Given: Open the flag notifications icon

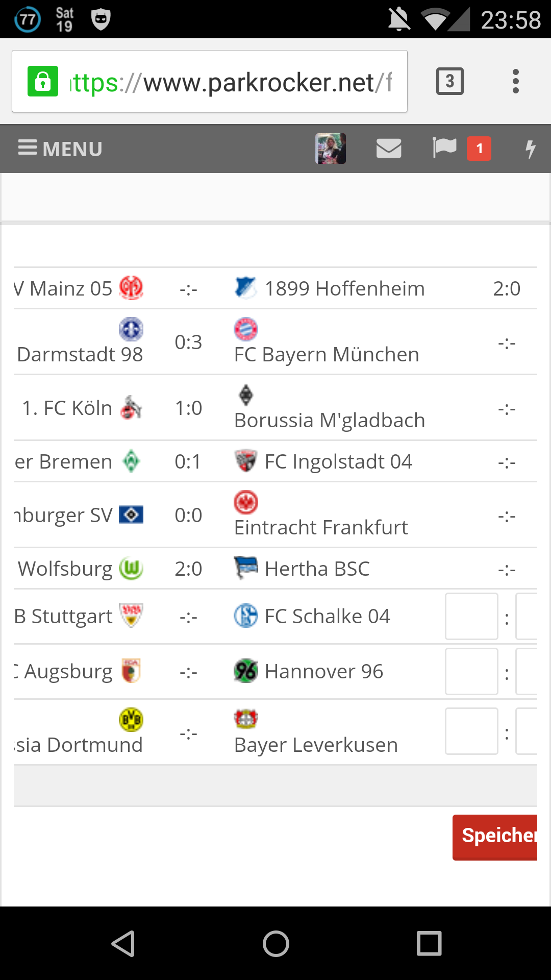Looking at the screenshot, I should click(444, 148).
